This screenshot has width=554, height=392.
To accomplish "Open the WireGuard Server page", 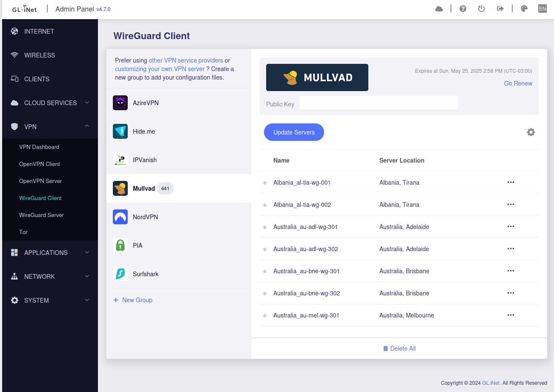I will click(x=41, y=215).
